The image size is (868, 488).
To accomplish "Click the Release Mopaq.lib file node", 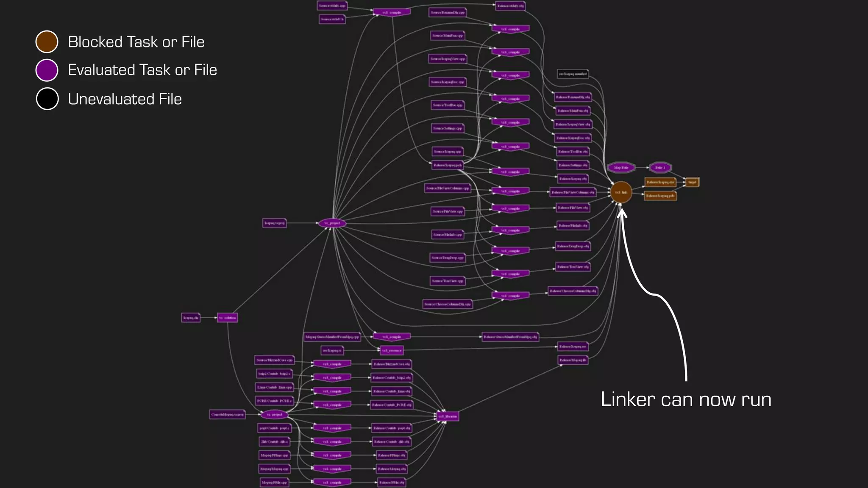I will click(573, 360).
